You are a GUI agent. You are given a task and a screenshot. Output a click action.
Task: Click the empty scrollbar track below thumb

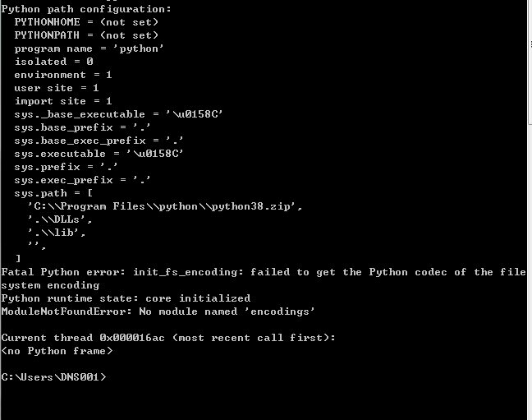pyautogui.click(x=530, y=272)
